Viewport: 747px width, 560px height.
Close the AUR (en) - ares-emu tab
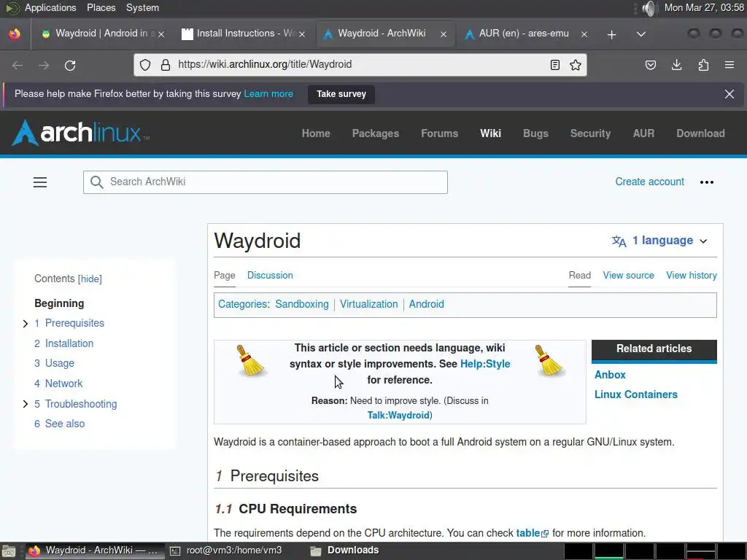(x=584, y=34)
